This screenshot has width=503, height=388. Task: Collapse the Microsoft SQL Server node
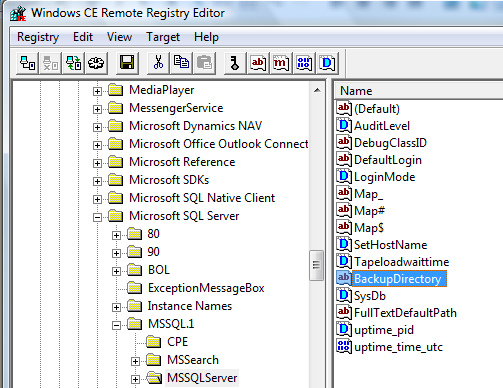click(97, 217)
